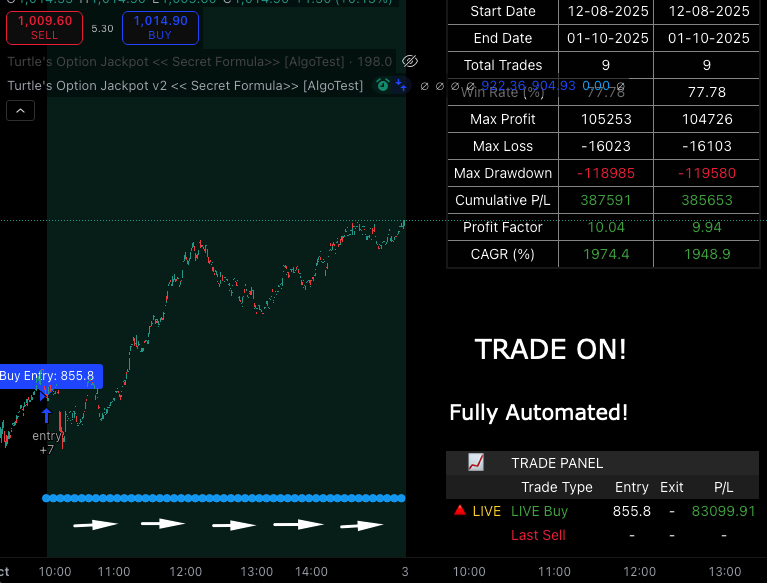Image resolution: width=767 pixels, height=583 pixels.
Task: Show the hidden Turtle's Option Jackpot indicator via its eye icon
Action: (409, 61)
